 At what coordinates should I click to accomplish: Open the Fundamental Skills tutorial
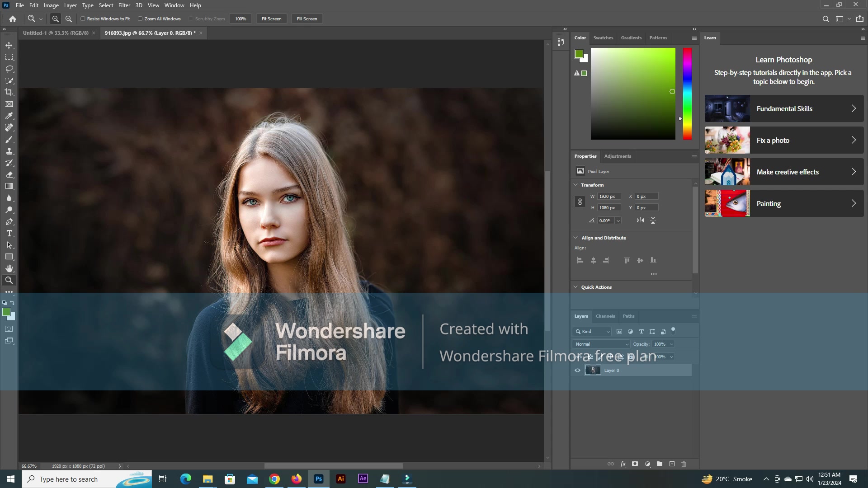784,108
